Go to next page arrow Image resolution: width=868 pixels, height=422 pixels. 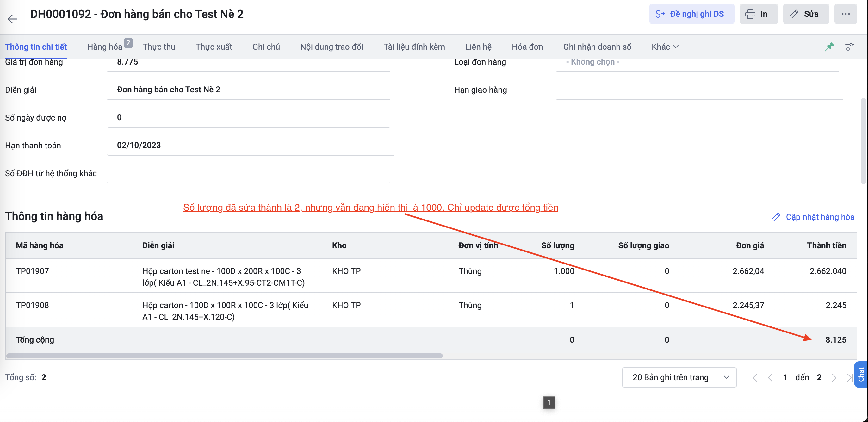coord(834,377)
